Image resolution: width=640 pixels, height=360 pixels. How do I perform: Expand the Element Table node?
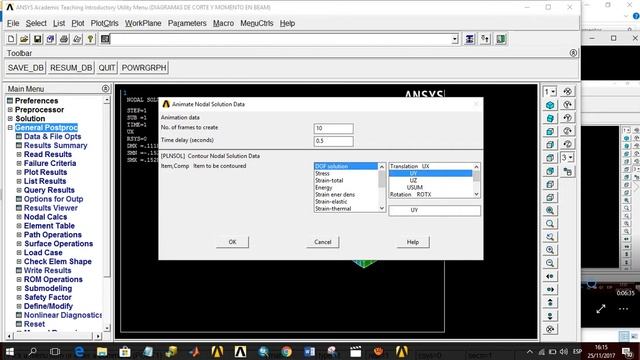pos(19,226)
